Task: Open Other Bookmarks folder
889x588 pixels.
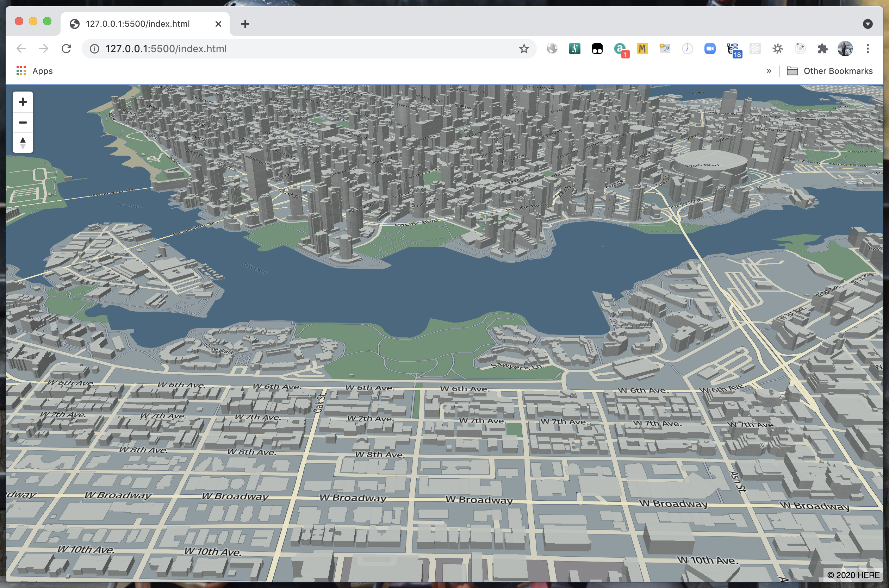Action: [x=830, y=71]
